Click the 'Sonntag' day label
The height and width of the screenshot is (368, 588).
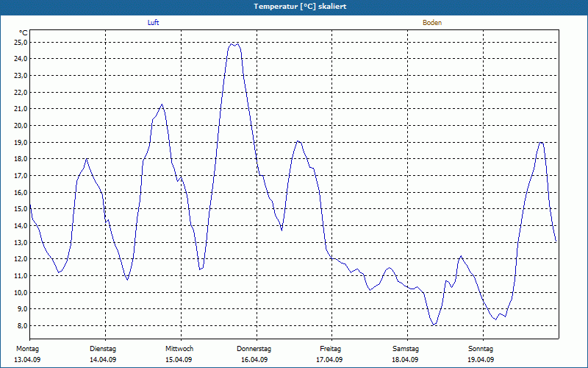481,349
